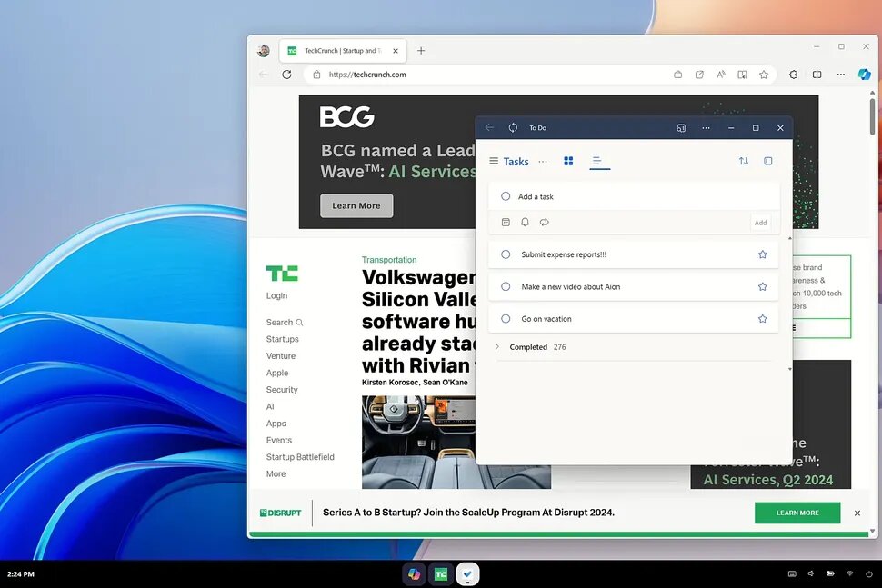Set a reminder with the bell icon
The image size is (882, 588).
point(525,222)
